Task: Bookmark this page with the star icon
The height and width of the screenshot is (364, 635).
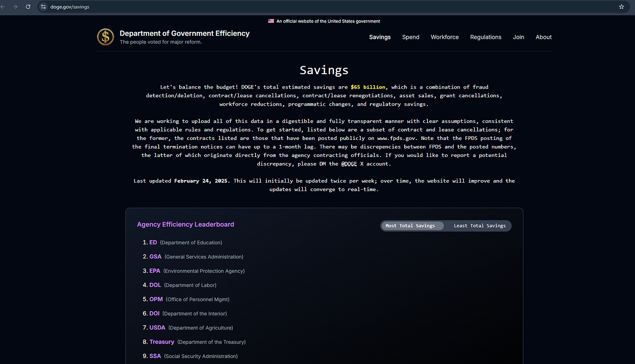Action: click(621, 7)
